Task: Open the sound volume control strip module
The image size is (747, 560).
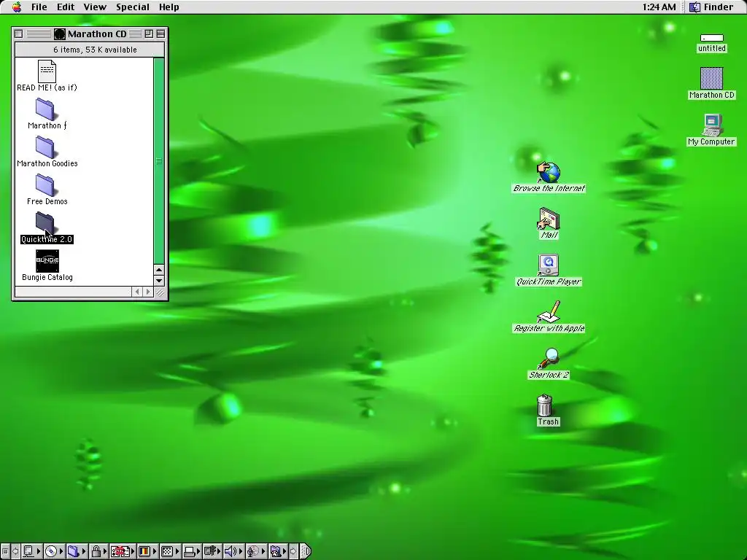Action: tap(234, 551)
